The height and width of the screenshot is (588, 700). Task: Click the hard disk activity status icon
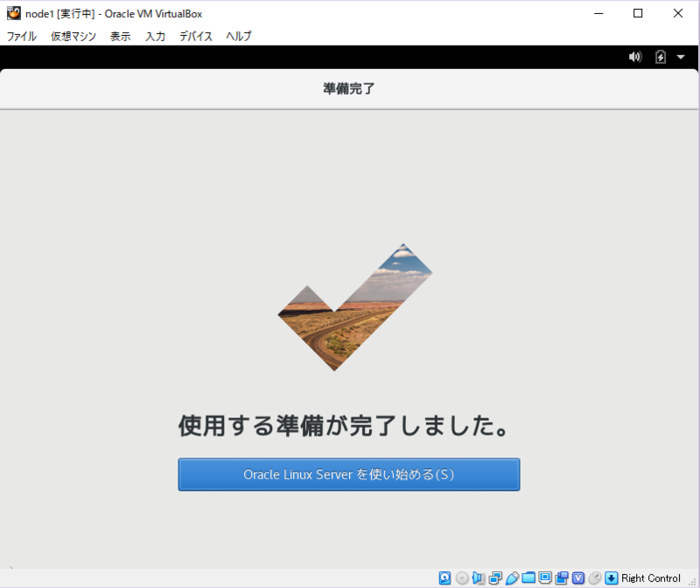pyautogui.click(x=444, y=578)
